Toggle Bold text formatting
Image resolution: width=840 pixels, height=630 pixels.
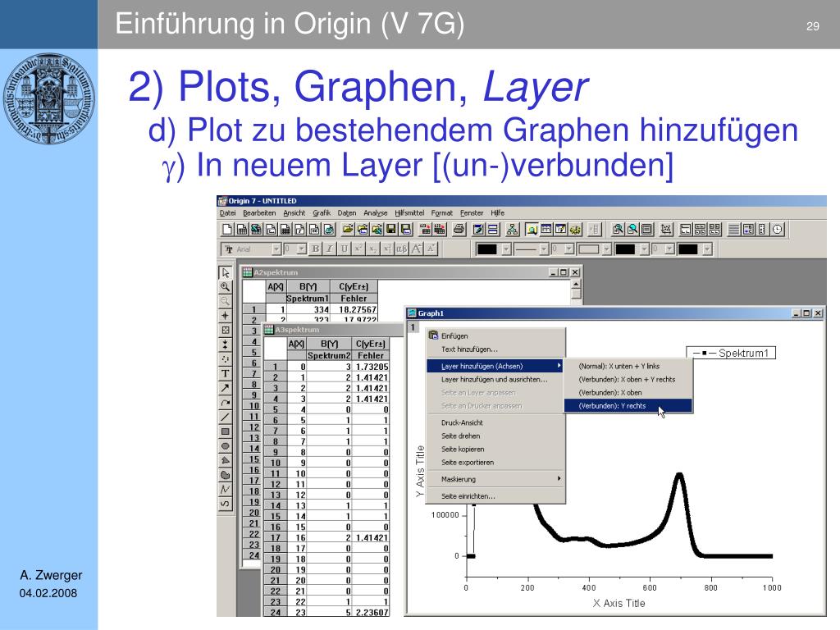click(x=316, y=249)
